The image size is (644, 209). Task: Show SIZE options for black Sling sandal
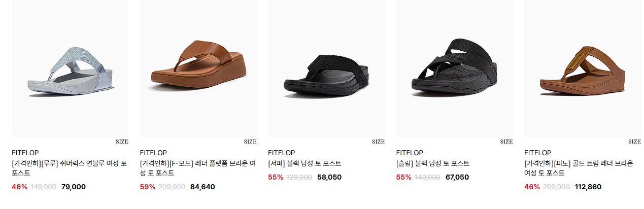tap(506, 142)
